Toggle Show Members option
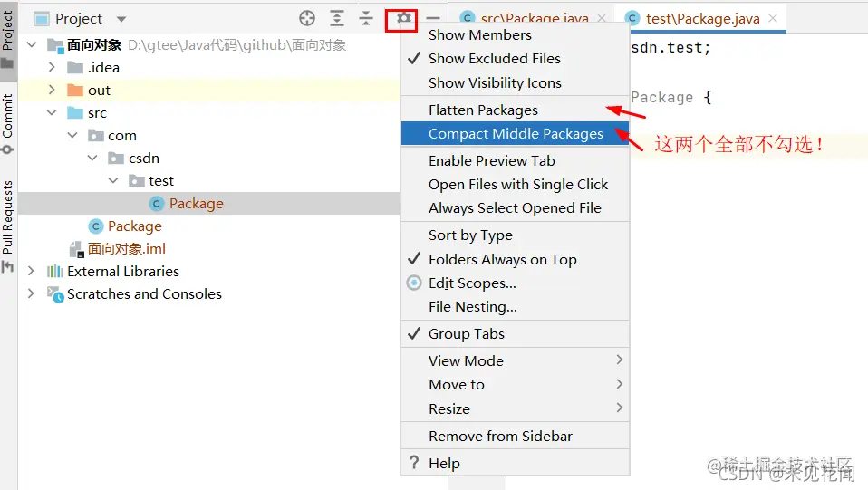Screen dimensions: 868x490 click(x=516, y=35)
